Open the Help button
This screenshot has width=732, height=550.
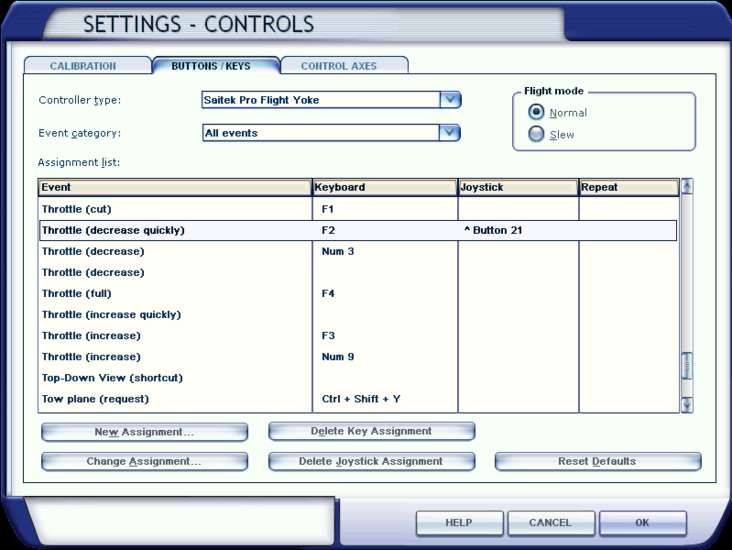pyautogui.click(x=459, y=522)
